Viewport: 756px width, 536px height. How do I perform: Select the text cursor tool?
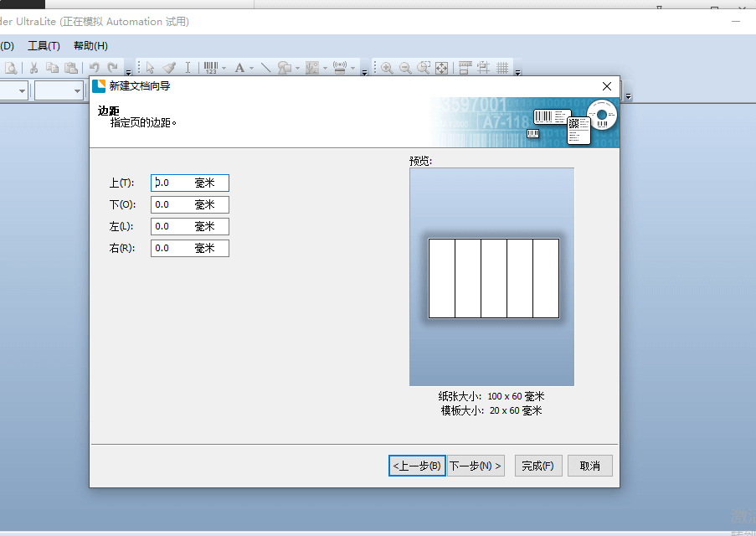point(188,68)
